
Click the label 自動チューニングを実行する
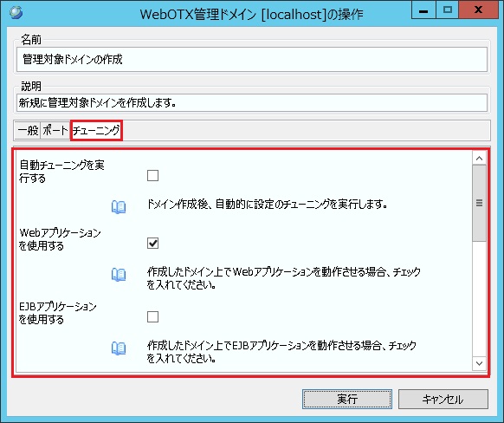click(x=61, y=172)
